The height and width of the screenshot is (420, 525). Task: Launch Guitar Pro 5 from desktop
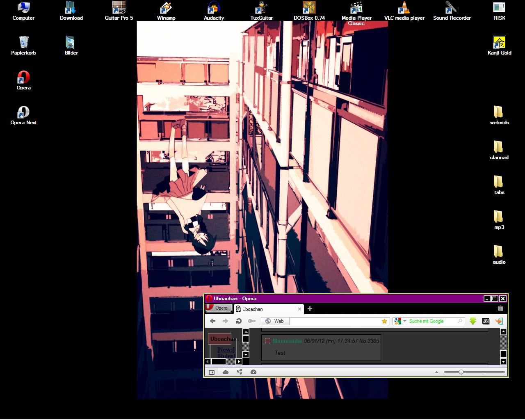click(x=119, y=11)
